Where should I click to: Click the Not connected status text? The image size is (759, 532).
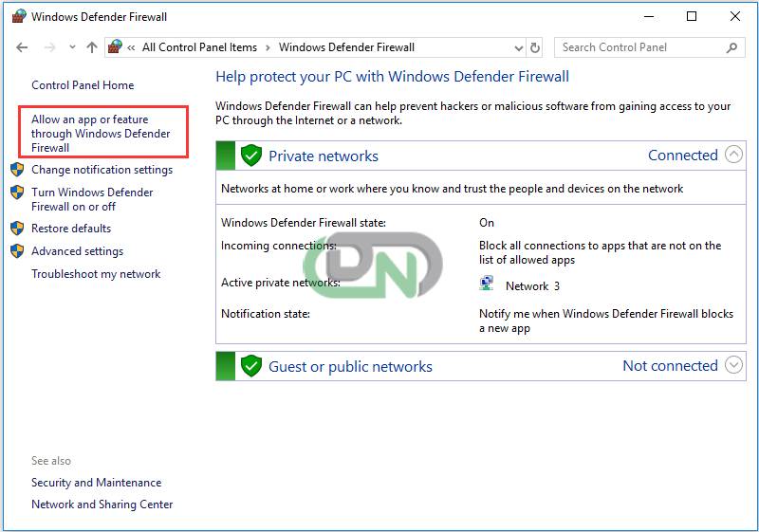(x=670, y=366)
